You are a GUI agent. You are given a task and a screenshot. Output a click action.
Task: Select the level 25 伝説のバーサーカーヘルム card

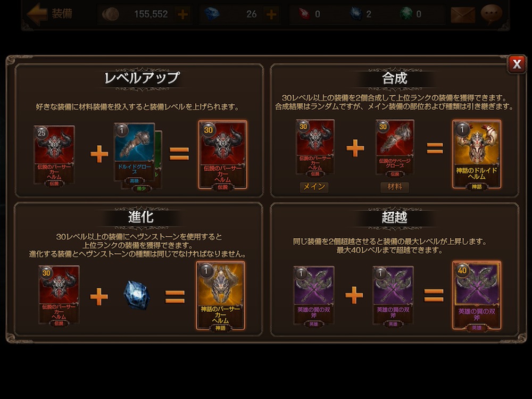click(54, 155)
